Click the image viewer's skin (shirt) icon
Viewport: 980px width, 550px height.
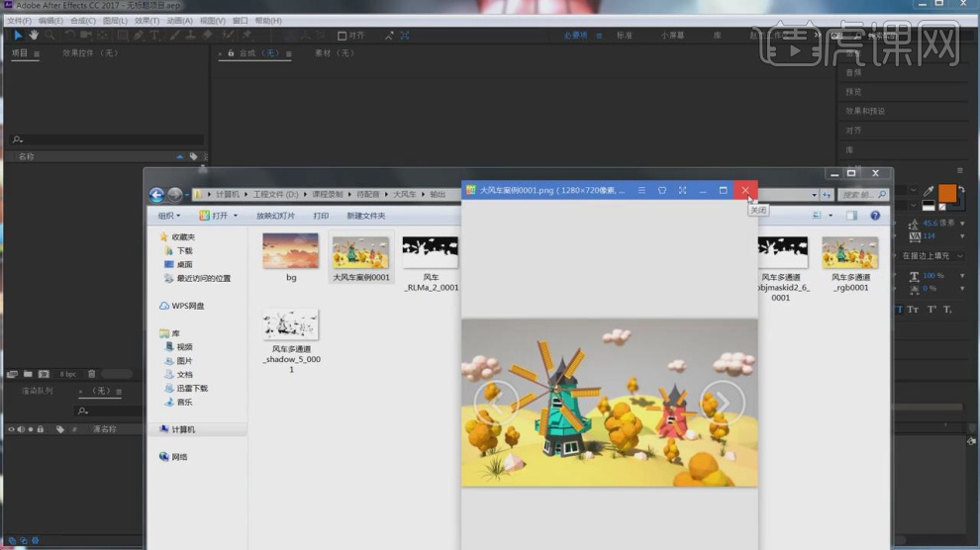(662, 190)
